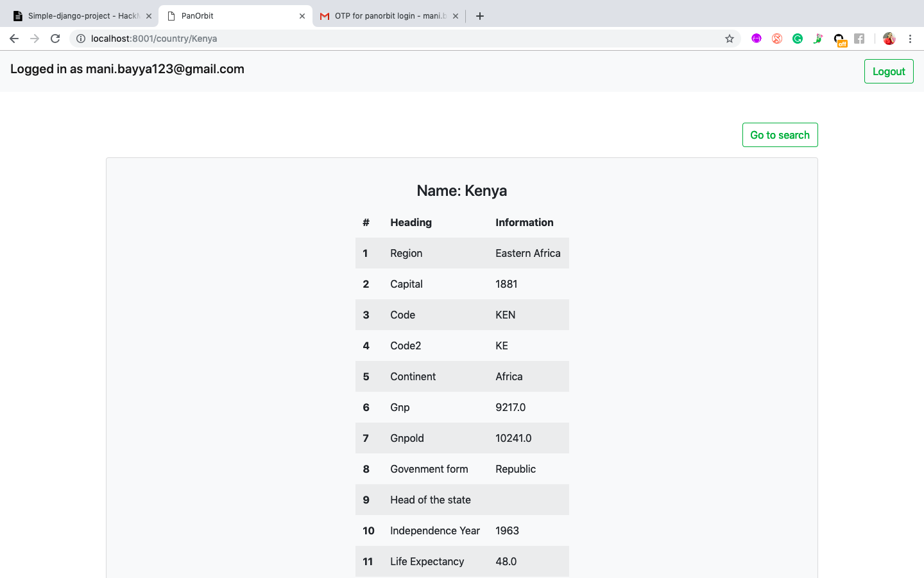Bookmark this page with the star
This screenshot has height=578, width=924.
click(x=730, y=39)
